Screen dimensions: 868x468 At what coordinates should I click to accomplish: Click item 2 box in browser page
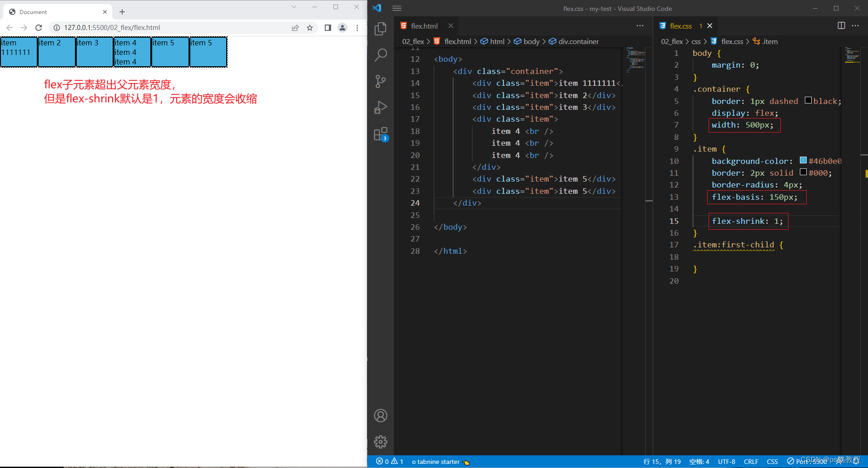coord(57,52)
